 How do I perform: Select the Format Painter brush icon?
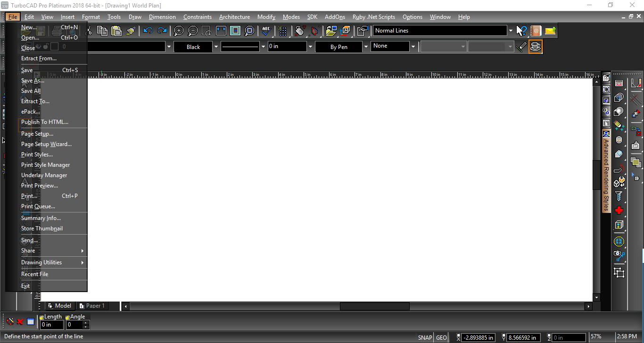click(131, 31)
